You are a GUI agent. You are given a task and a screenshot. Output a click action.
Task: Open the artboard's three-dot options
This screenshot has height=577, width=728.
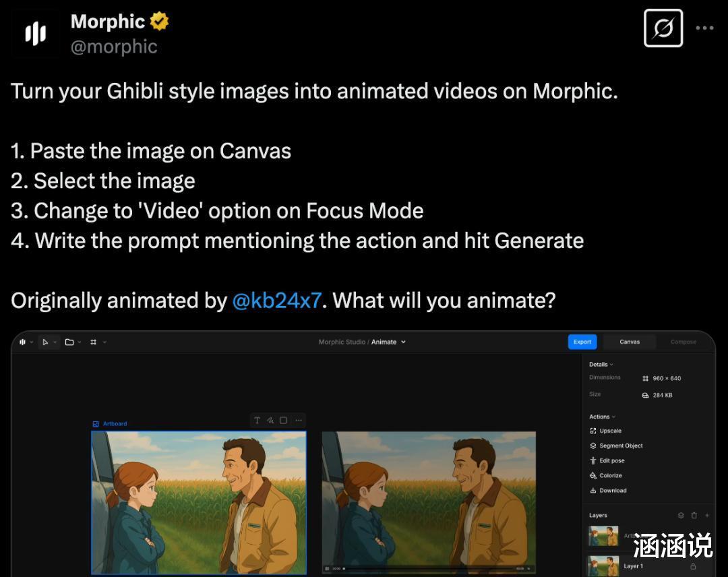click(x=299, y=421)
